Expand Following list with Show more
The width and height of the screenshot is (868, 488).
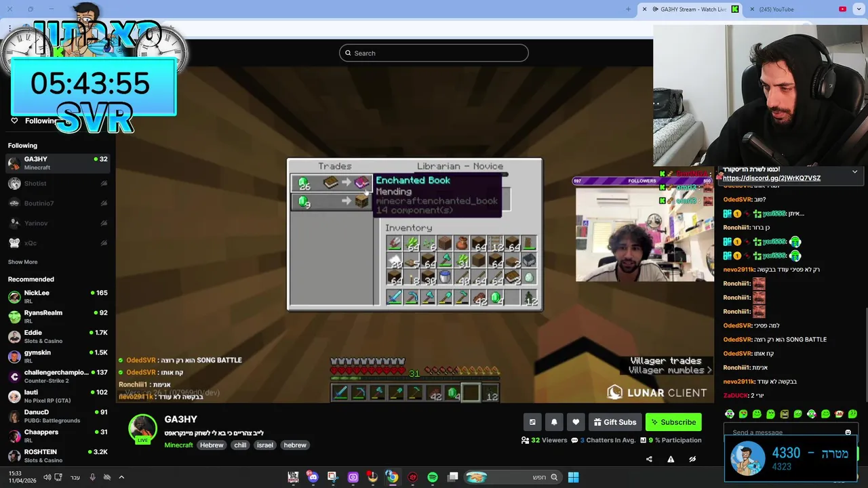pyautogui.click(x=22, y=262)
